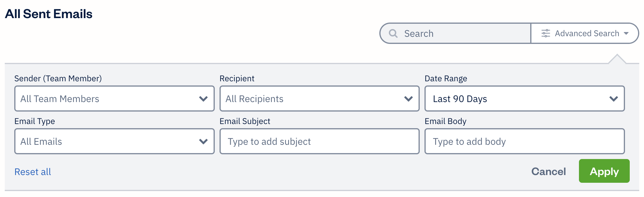Click the caret next to Advanced Search label
644x197 pixels.
[627, 34]
